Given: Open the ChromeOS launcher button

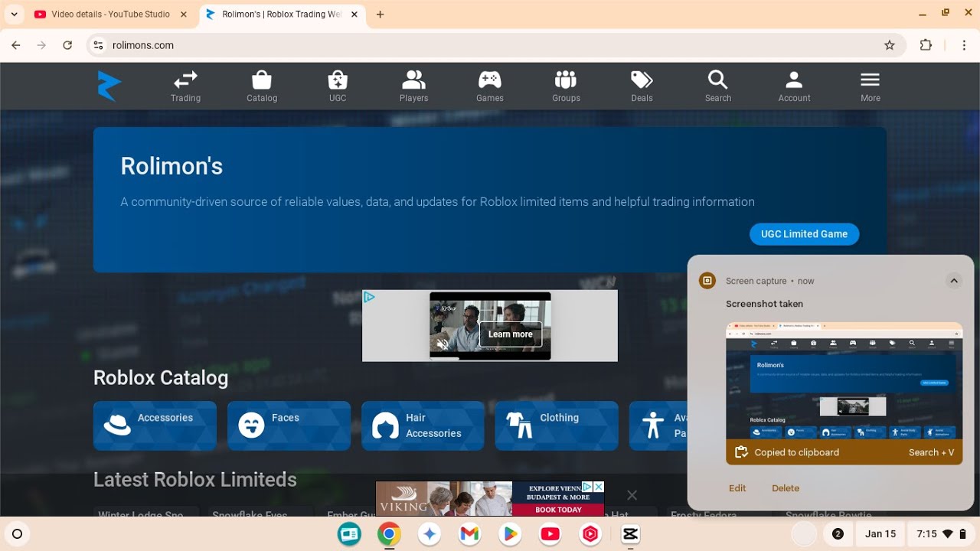Looking at the screenshot, I should 17,534.
